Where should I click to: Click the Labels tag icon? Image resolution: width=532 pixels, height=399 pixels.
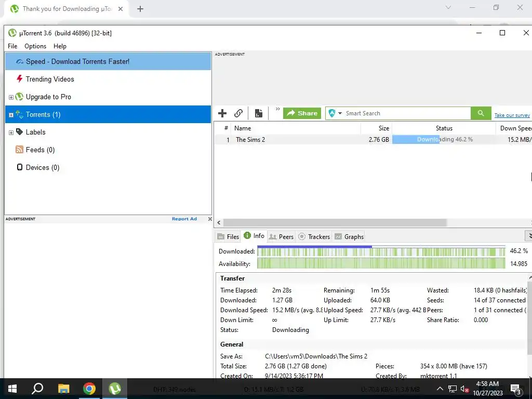pyautogui.click(x=19, y=131)
